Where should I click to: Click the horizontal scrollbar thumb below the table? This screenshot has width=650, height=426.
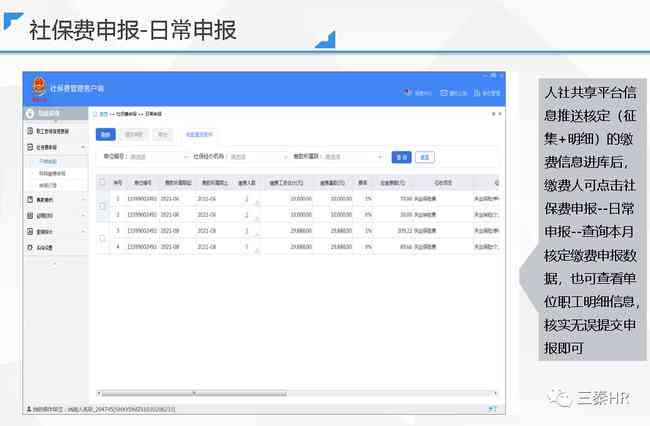click(x=194, y=393)
